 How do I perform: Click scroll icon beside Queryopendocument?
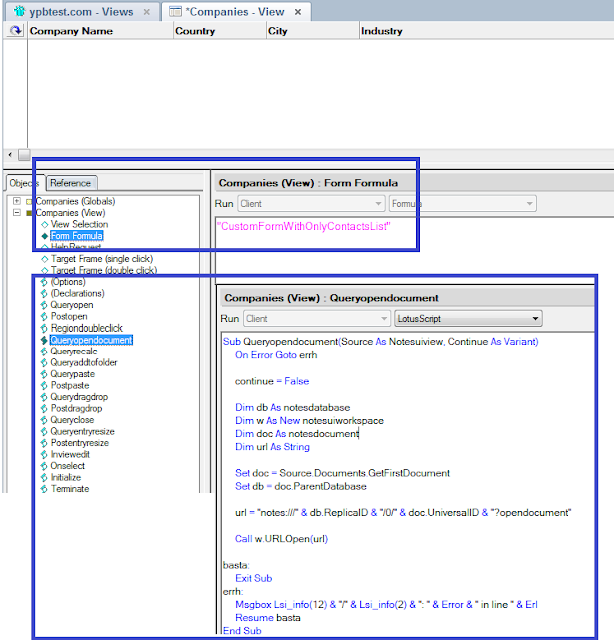[x=44, y=340]
